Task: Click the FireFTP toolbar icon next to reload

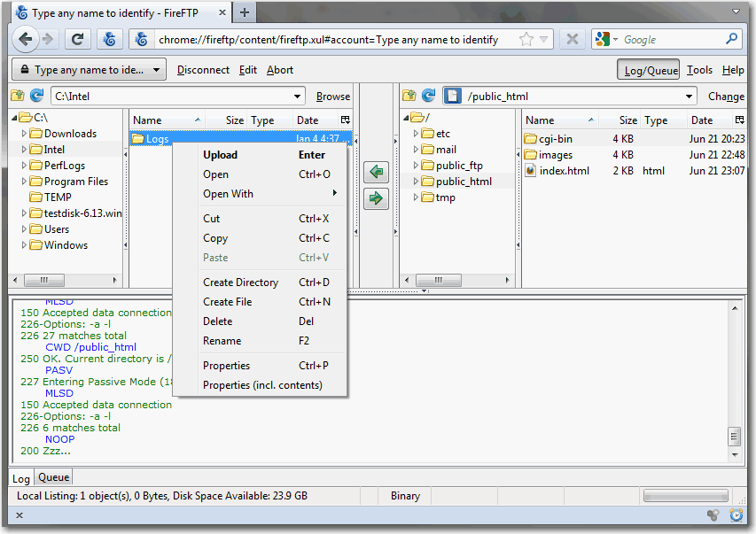Action: [x=109, y=40]
